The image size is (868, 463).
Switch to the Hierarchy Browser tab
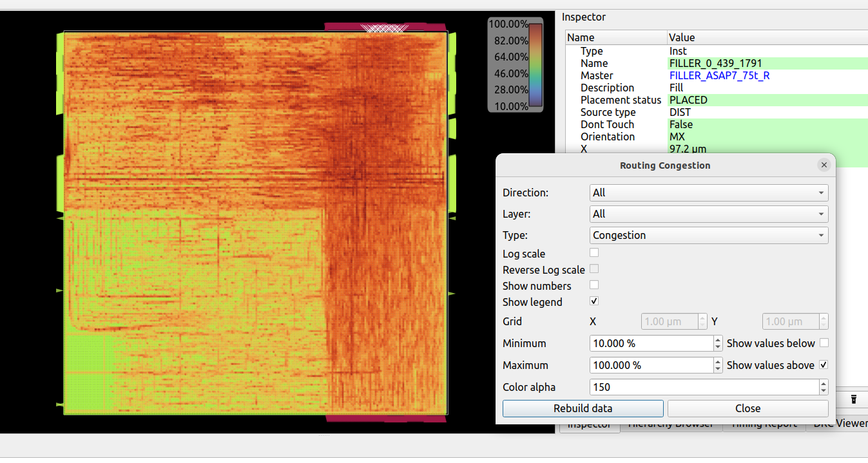[672, 423]
